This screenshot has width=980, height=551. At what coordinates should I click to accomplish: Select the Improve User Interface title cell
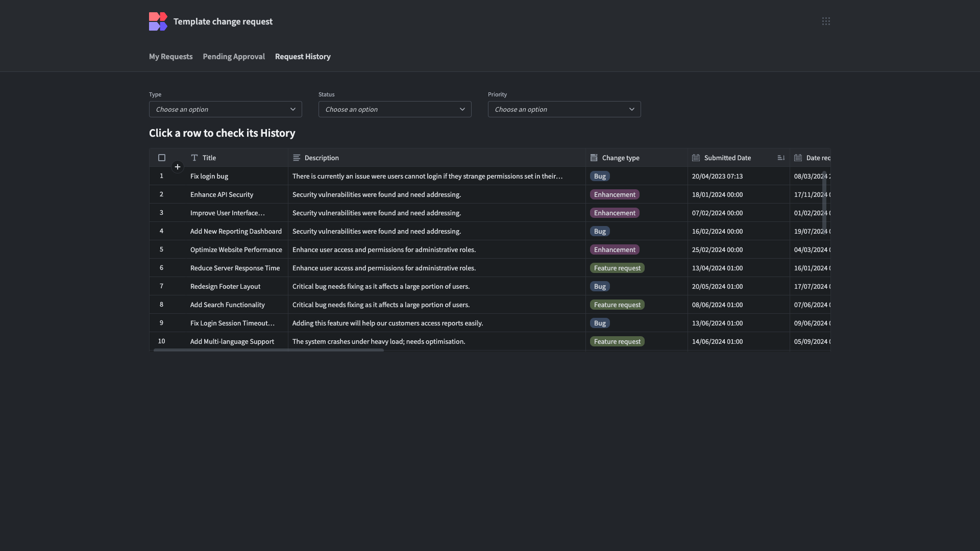coord(237,213)
